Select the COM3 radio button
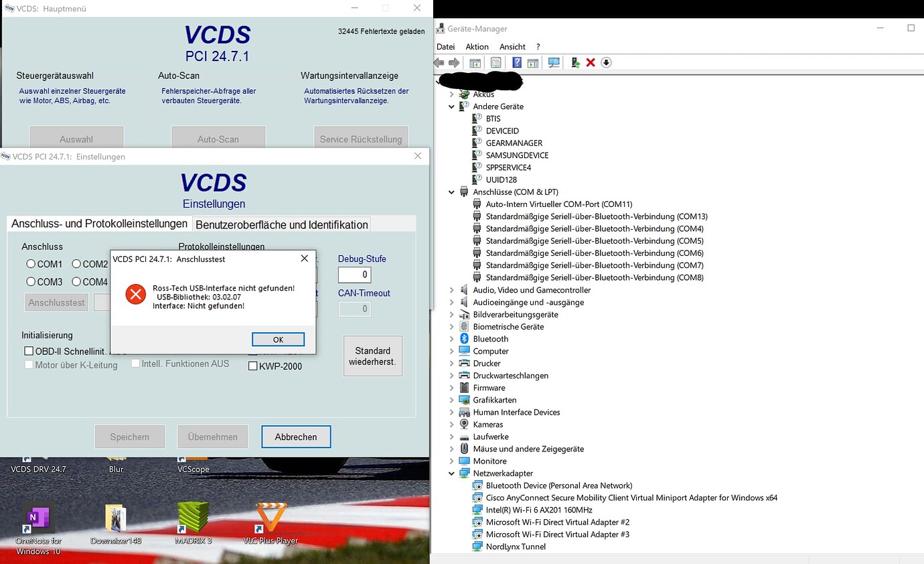Image resolution: width=924 pixels, height=564 pixels. click(30, 282)
